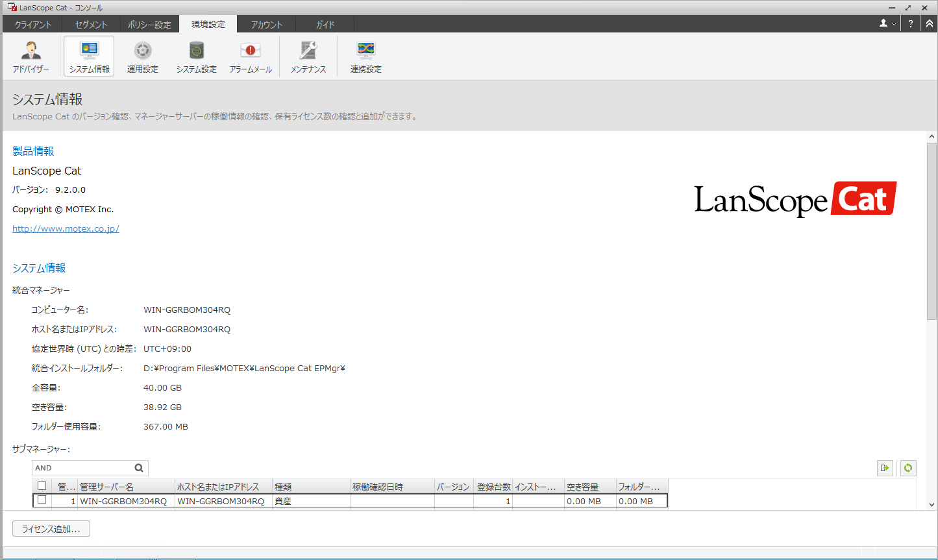Check the WIN-GGRBOM304RQ row checkbox
The height and width of the screenshot is (560, 938).
42,500
